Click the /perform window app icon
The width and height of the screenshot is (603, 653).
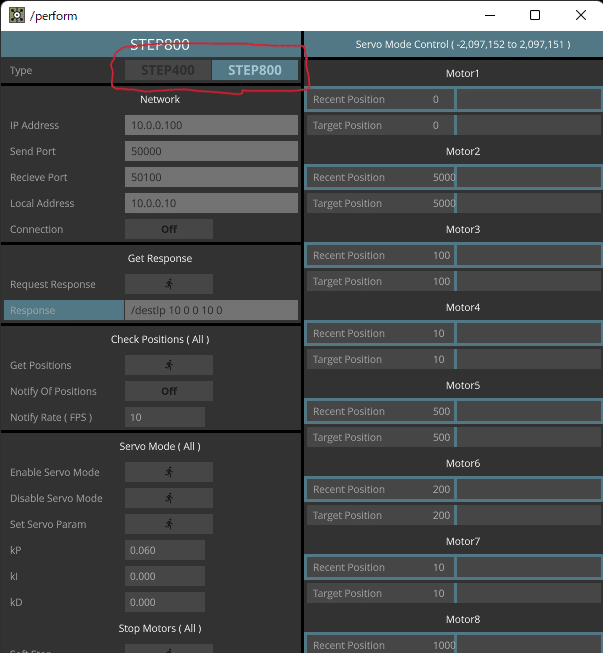17,15
